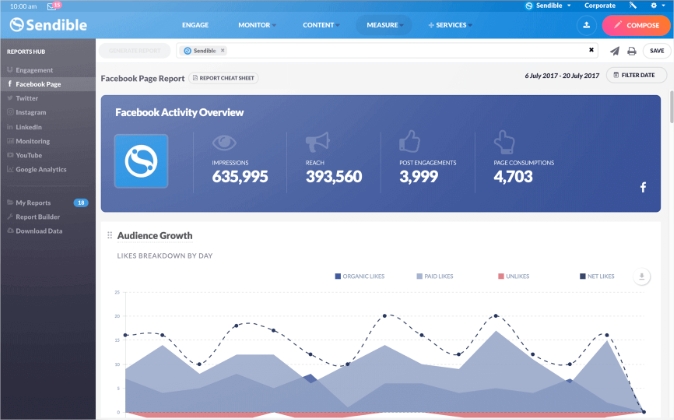Click the 6 July 2017 - 20 July 2017 range
This screenshot has height=420, width=674.
[x=561, y=76]
